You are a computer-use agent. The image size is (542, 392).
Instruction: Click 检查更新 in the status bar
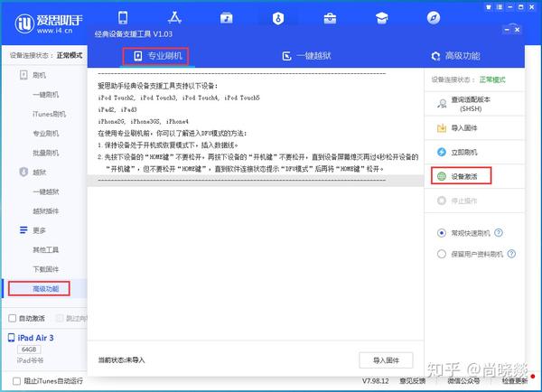click(x=515, y=381)
